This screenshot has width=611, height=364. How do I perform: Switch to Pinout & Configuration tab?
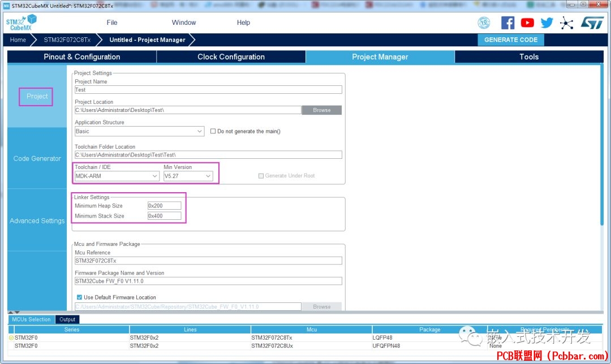[x=82, y=57]
